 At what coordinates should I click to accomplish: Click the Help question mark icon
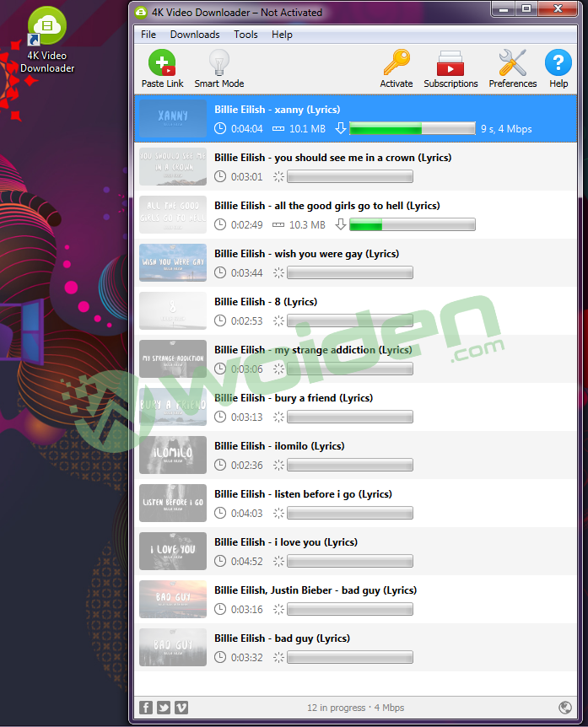558,68
